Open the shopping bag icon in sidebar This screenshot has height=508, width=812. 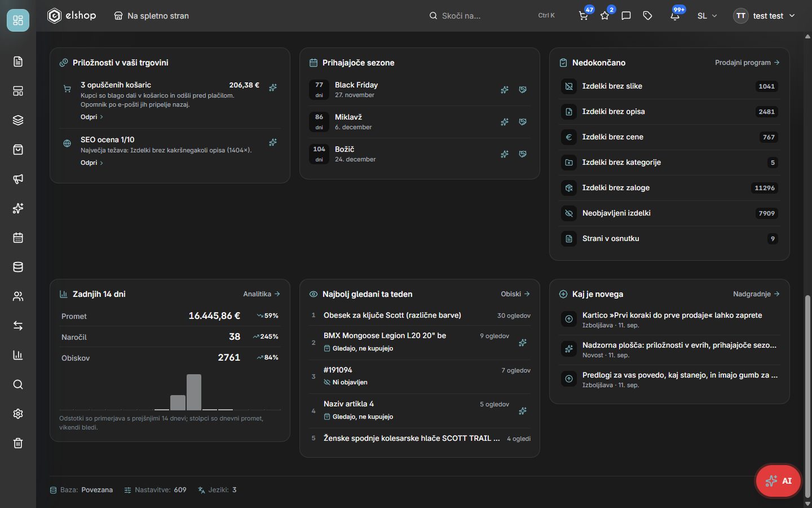(x=18, y=150)
